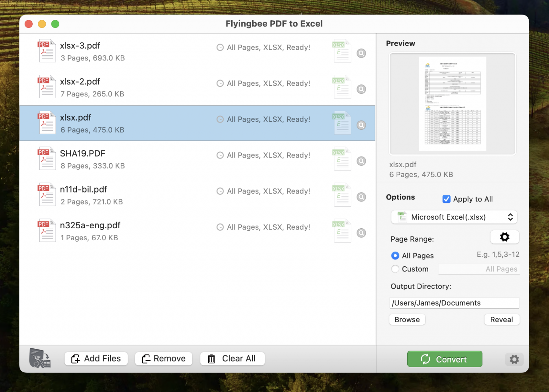This screenshot has width=549, height=392.
Task: Open preferences gear next to Convert
Action: tap(514, 359)
